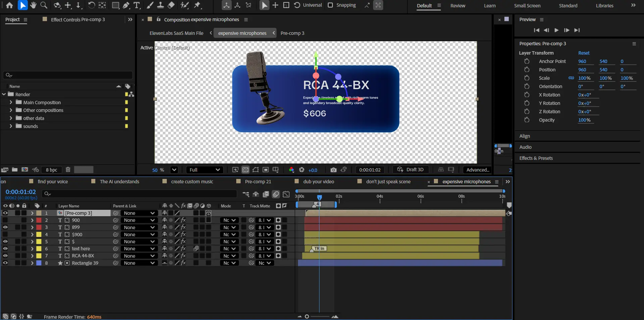Hide the Rectangle 39 layer
The height and width of the screenshot is (320, 644).
coord(5,263)
